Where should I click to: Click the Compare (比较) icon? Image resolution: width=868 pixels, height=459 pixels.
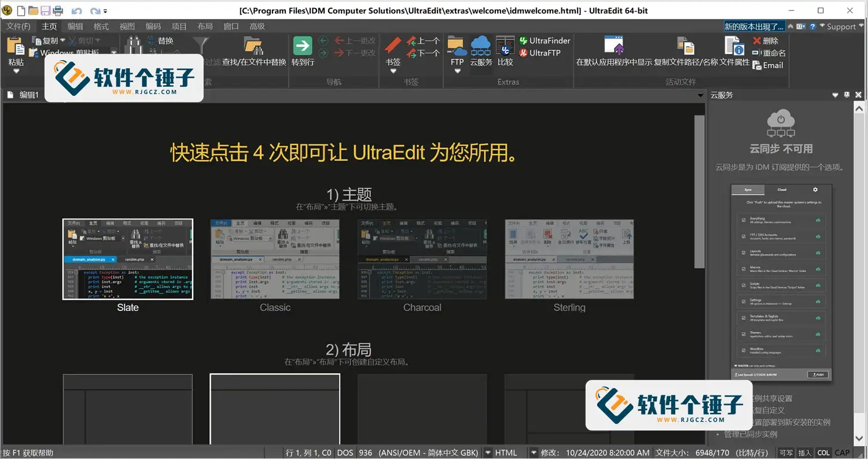pyautogui.click(x=505, y=46)
